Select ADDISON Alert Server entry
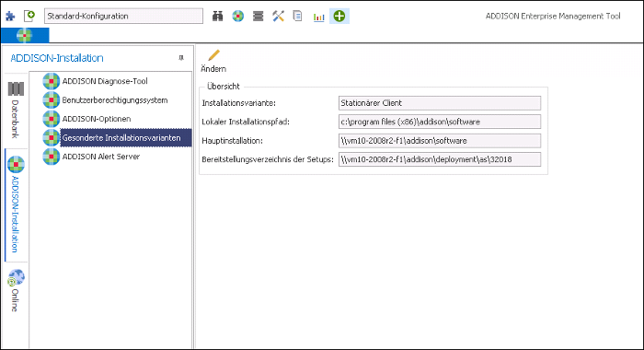The image size is (644, 350). 101,157
